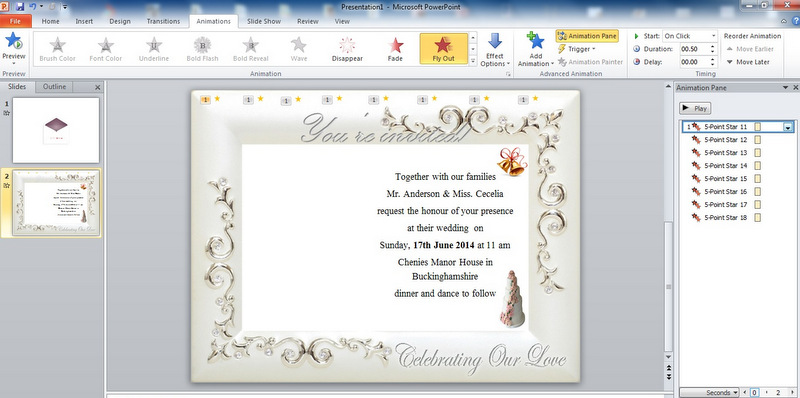Select 5-Point Star 14 animation entry

[x=737, y=165]
